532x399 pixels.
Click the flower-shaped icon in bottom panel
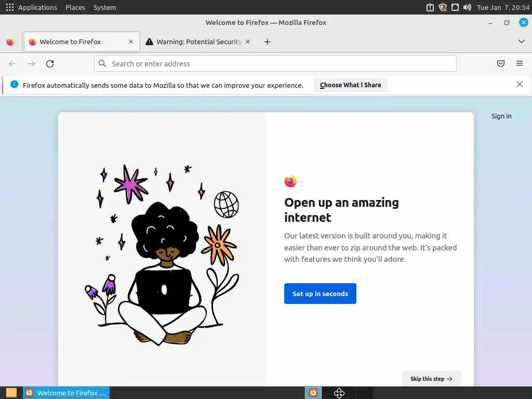[339, 393]
